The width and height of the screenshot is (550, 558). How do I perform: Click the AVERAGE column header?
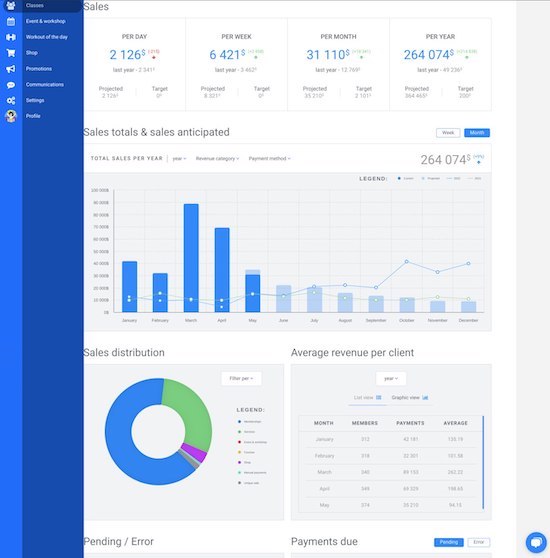455,423
